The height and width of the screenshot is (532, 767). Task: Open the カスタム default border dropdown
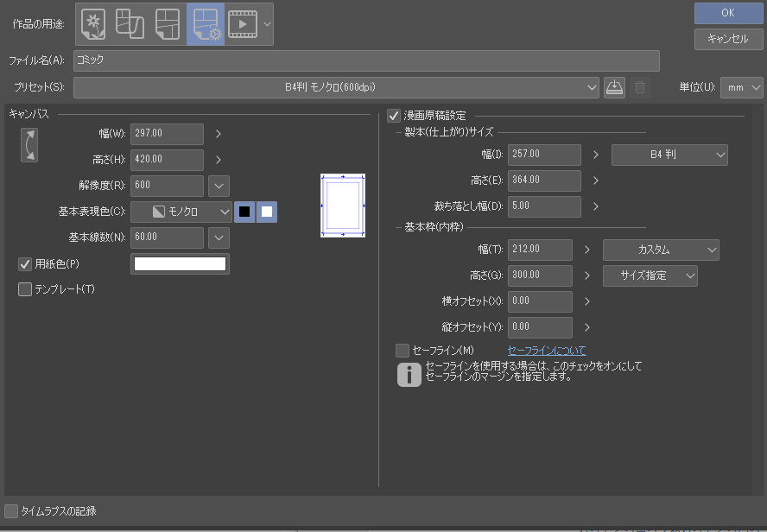661,250
